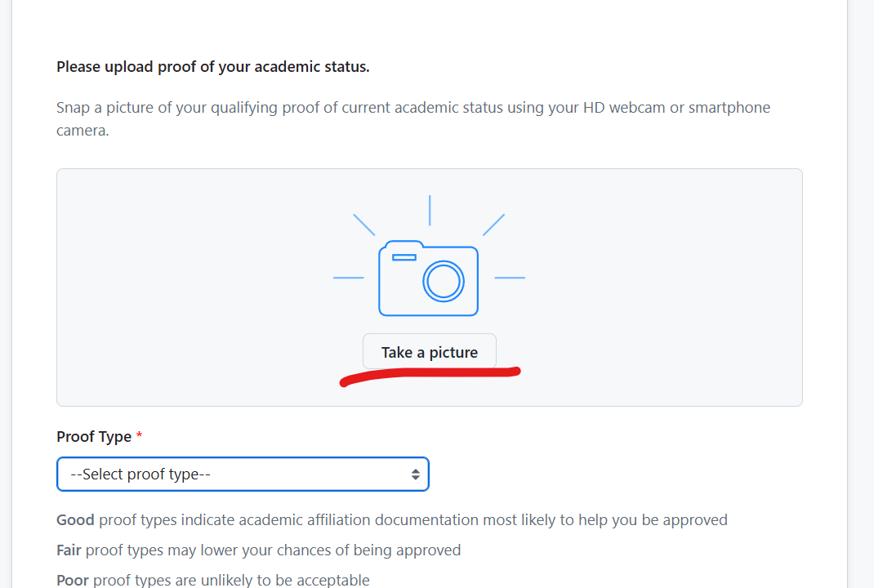The height and width of the screenshot is (588, 874).
Task: Click the flash ray right of the camera
Action: (510, 278)
